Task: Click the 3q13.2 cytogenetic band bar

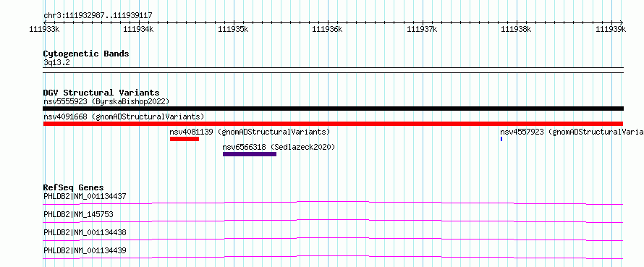Action: click(333, 70)
